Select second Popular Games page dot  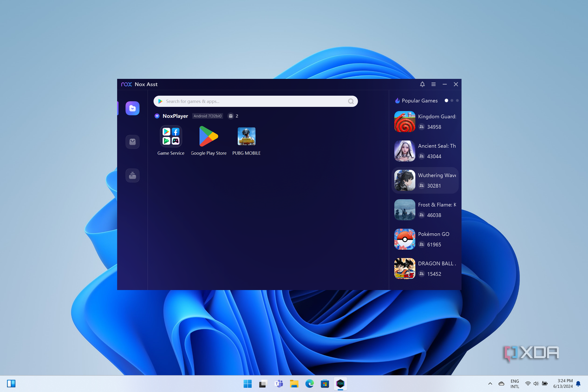(x=452, y=100)
